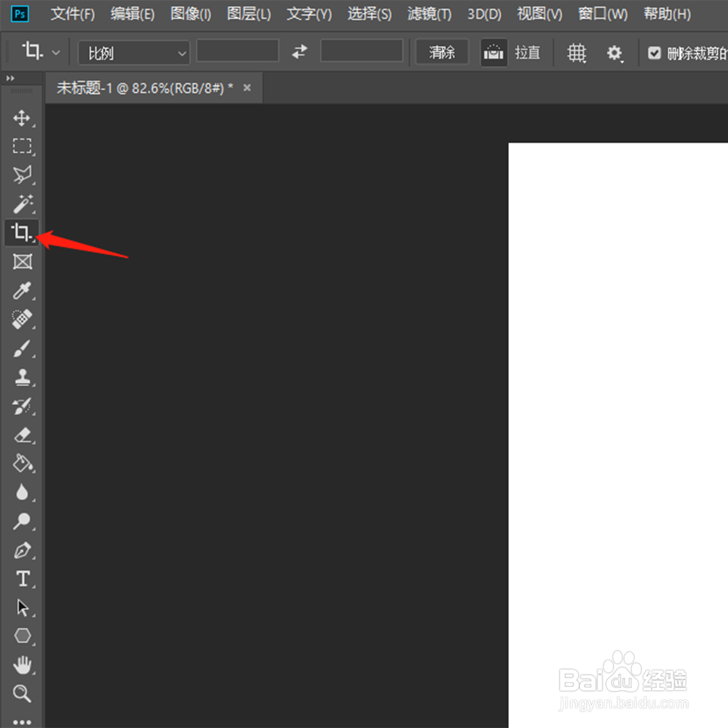Image resolution: width=728 pixels, height=728 pixels.
Task: Close the 未标题-1 document tab
Action: (x=247, y=88)
